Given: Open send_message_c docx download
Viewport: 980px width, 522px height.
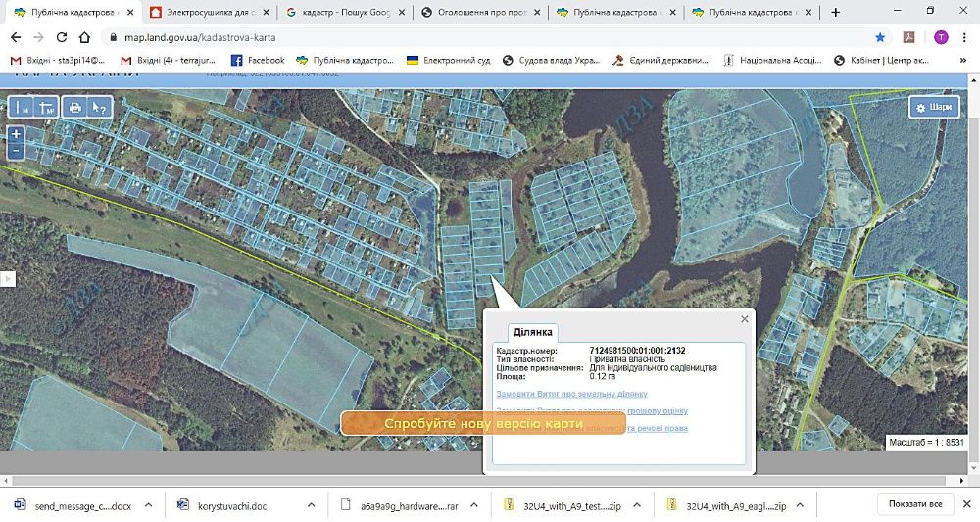Looking at the screenshot, I should [x=73, y=505].
